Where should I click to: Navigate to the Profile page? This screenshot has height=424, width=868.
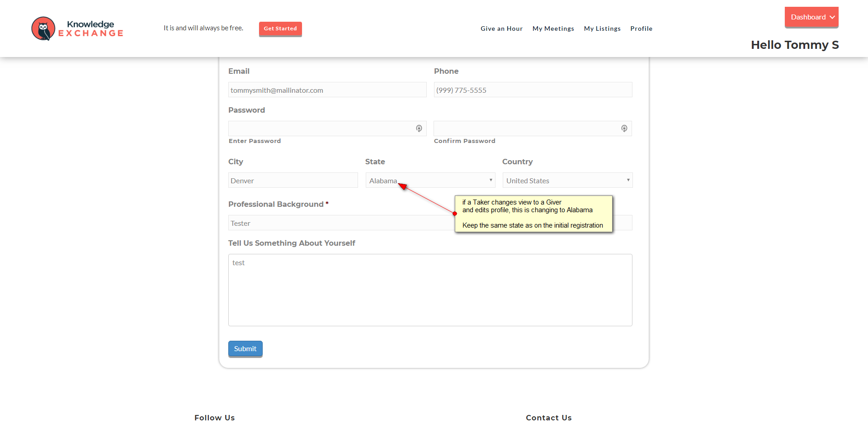[641, 29]
